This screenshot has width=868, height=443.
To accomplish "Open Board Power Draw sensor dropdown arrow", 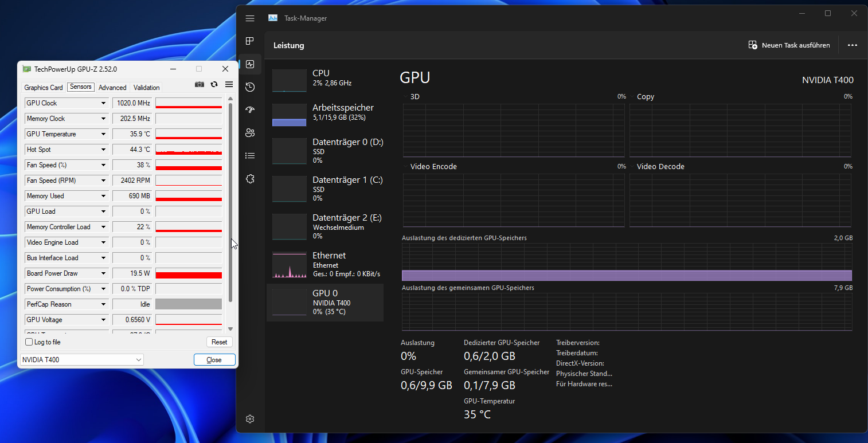I will (104, 273).
